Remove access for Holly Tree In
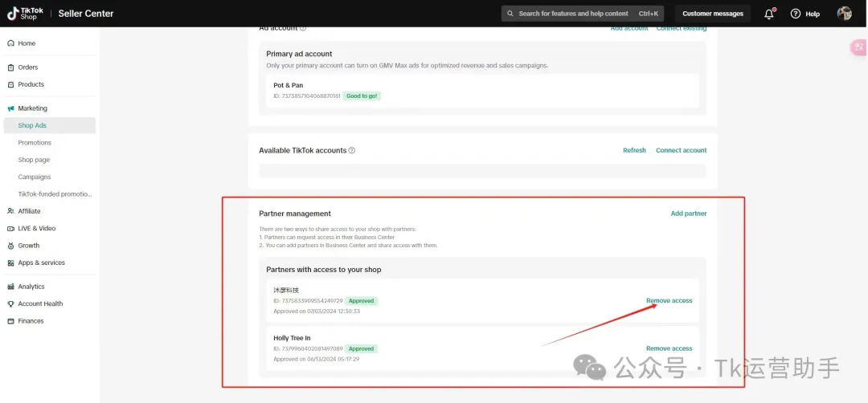868x403 pixels. pos(669,348)
